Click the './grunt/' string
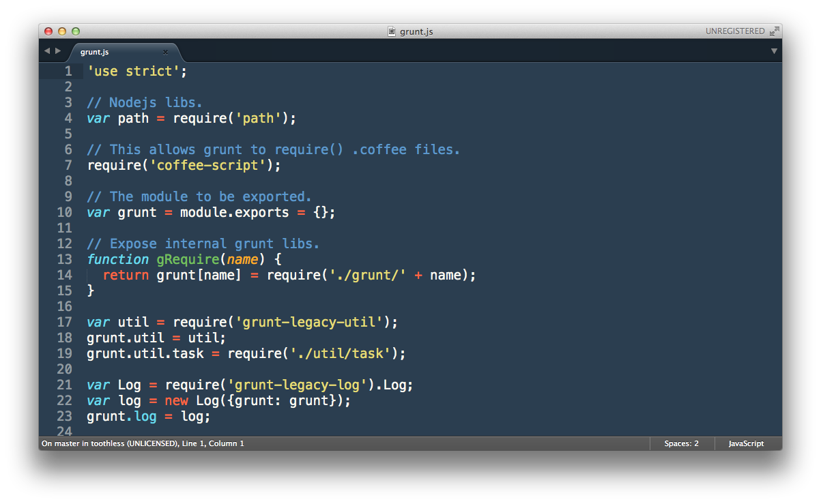 pos(367,275)
